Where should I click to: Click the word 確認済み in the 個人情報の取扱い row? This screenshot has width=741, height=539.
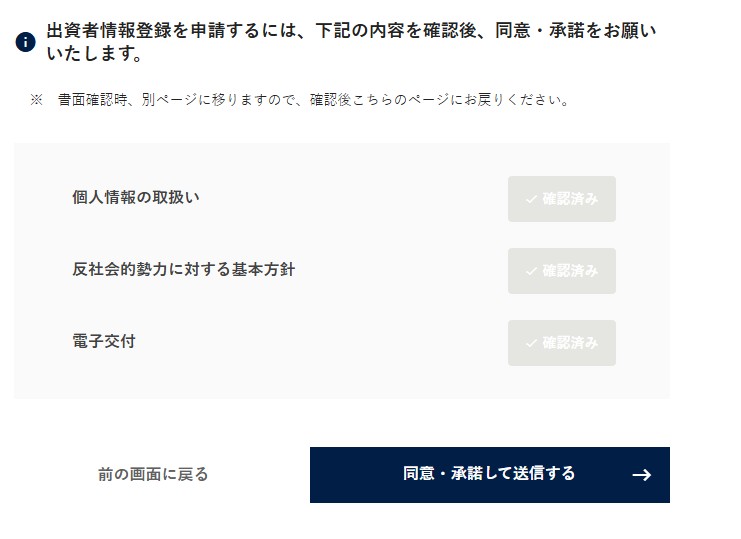570,199
